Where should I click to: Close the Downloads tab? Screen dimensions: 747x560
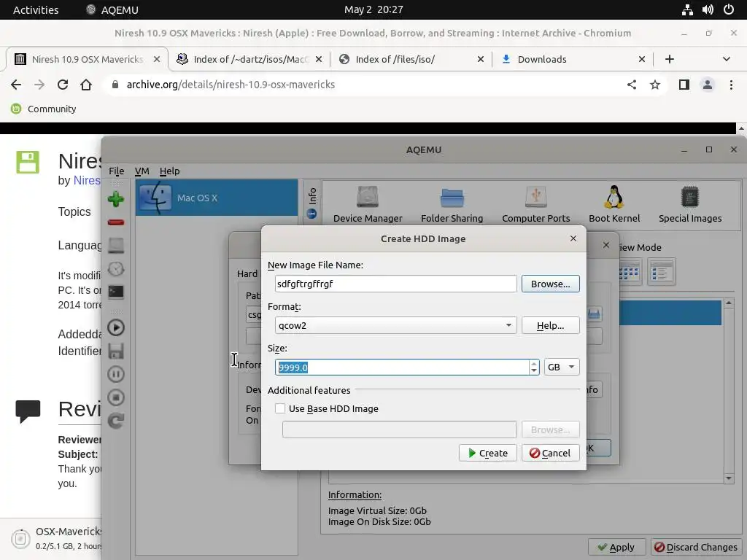tap(642, 59)
